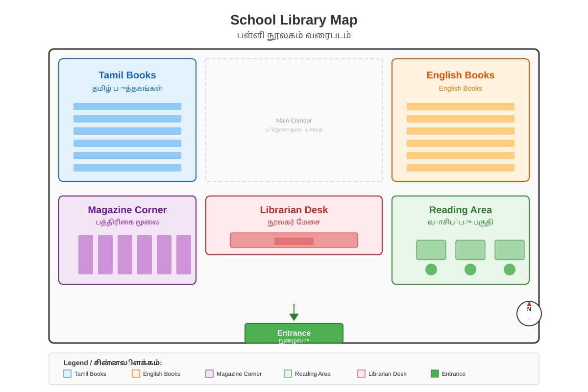Click the rightmost green chair circle
588x392 pixels.
(x=510, y=269)
